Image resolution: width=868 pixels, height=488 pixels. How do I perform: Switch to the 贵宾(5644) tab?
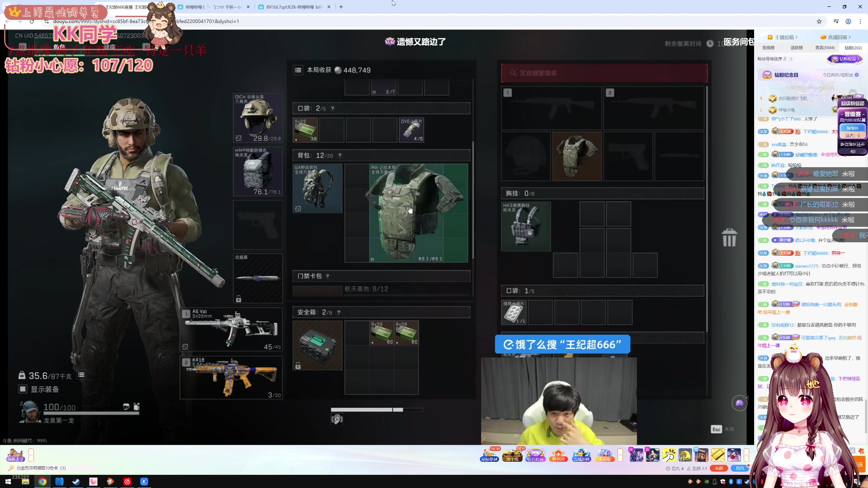(825, 47)
